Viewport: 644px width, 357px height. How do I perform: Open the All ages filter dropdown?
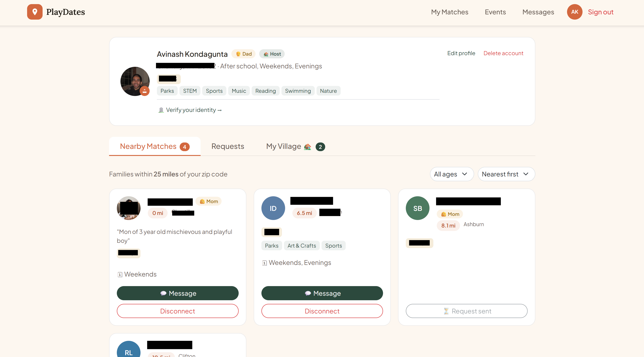click(x=452, y=174)
